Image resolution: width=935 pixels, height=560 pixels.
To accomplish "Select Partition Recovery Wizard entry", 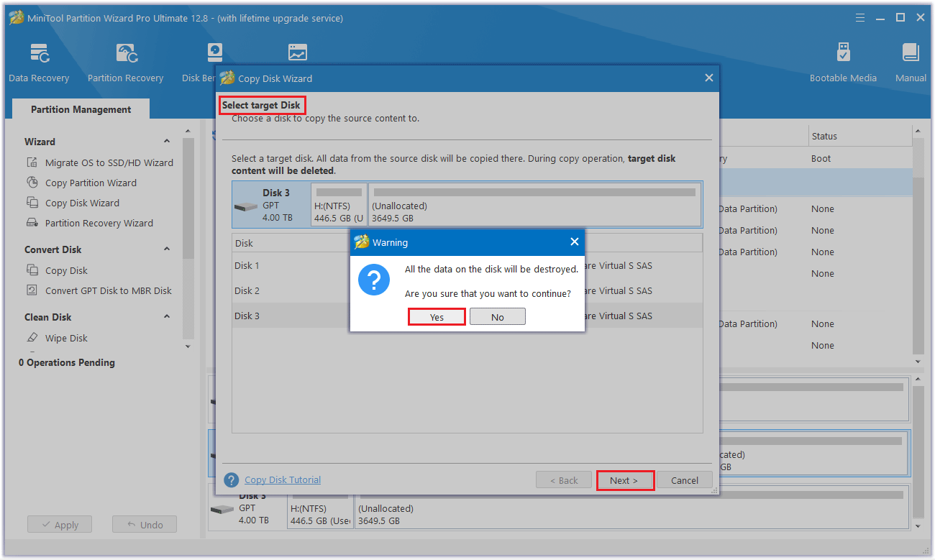I will (99, 223).
